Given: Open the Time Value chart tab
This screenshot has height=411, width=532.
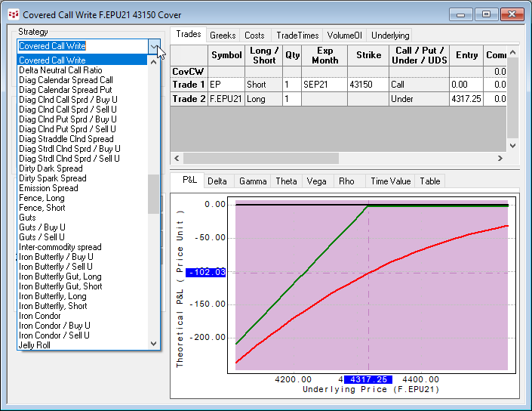Looking at the screenshot, I should coord(390,181).
